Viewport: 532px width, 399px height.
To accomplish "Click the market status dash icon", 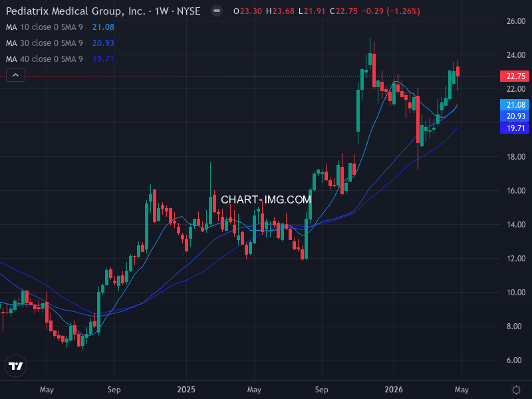I will [x=217, y=11].
